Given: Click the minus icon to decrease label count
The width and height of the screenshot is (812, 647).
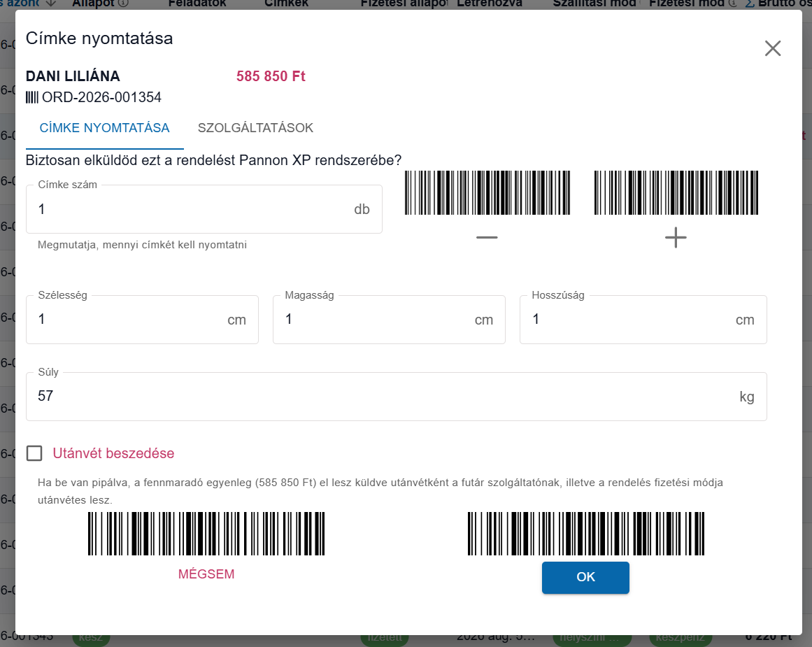Looking at the screenshot, I should click(x=487, y=238).
